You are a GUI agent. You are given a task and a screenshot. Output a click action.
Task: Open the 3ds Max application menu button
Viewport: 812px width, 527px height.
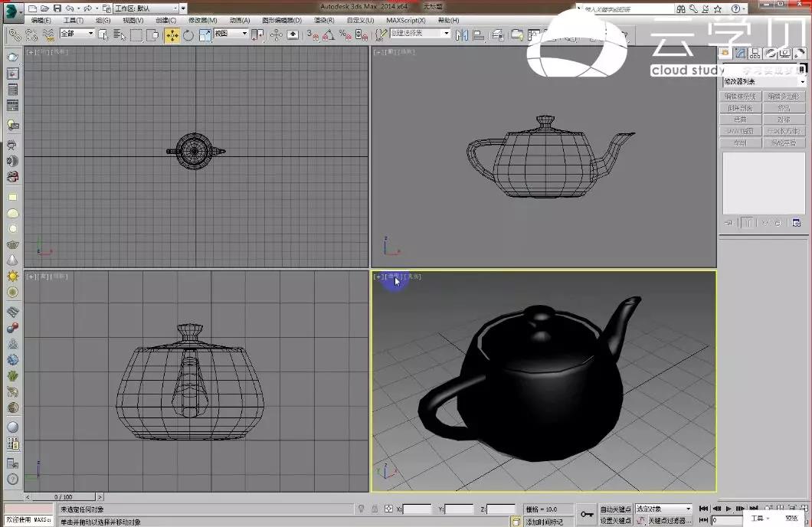click(12, 11)
